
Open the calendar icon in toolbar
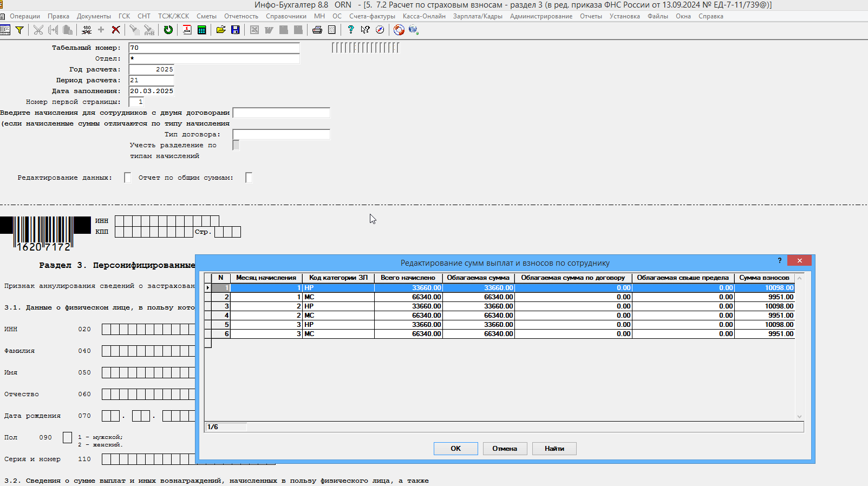[x=187, y=30]
